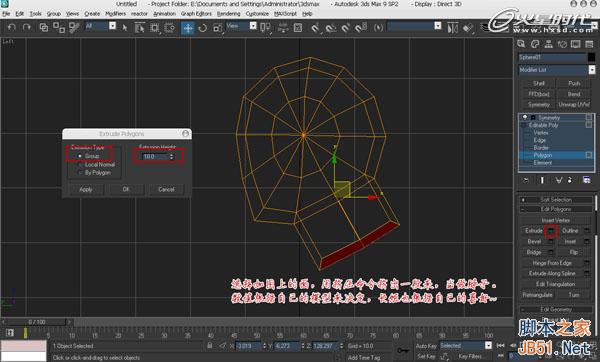Choose the Select Object arrow tool
This screenshot has height=362, width=600.
tap(125, 28)
